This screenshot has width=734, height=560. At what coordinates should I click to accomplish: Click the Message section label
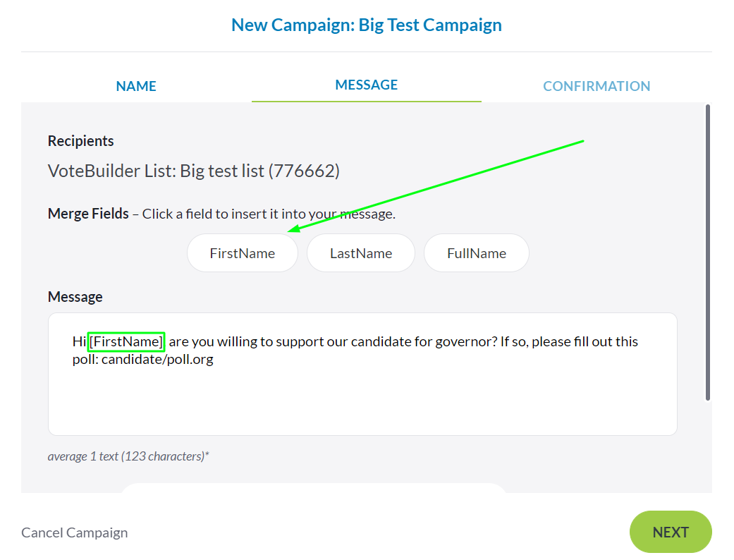(x=75, y=296)
